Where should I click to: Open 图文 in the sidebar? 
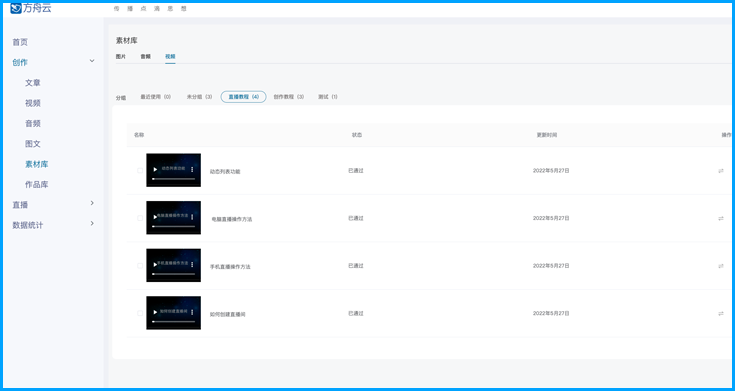coord(33,144)
